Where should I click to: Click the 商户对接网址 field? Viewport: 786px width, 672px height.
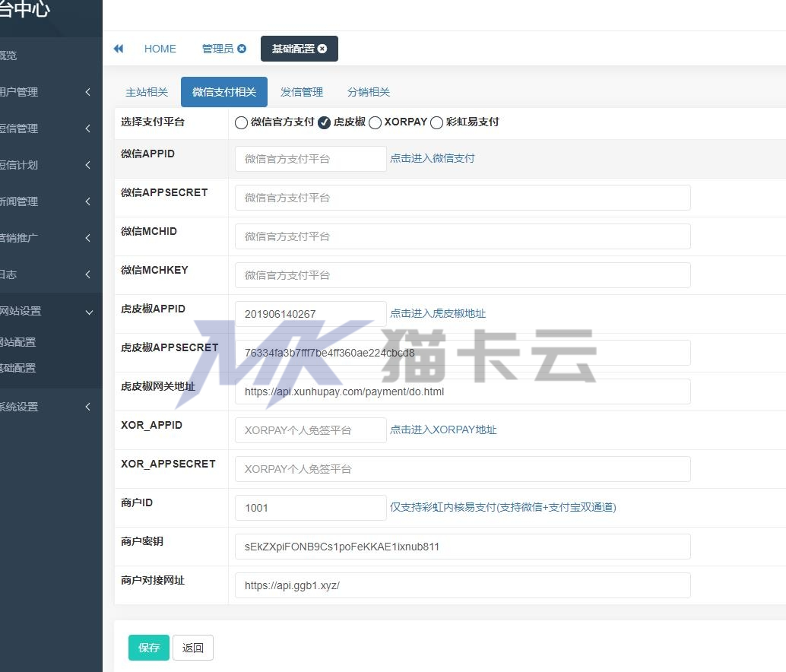pos(463,585)
